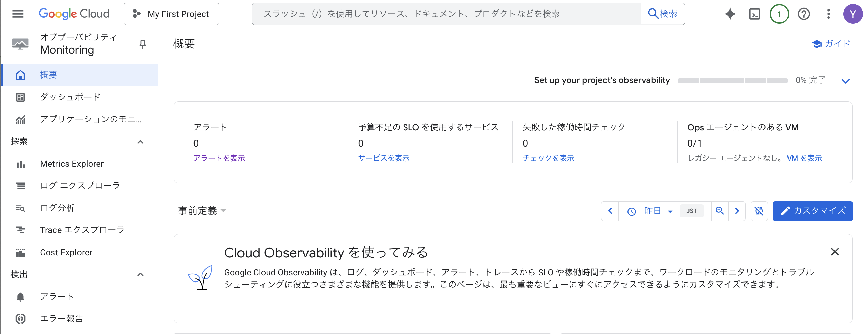
Task: Open the help question mark icon
Action: point(804,14)
